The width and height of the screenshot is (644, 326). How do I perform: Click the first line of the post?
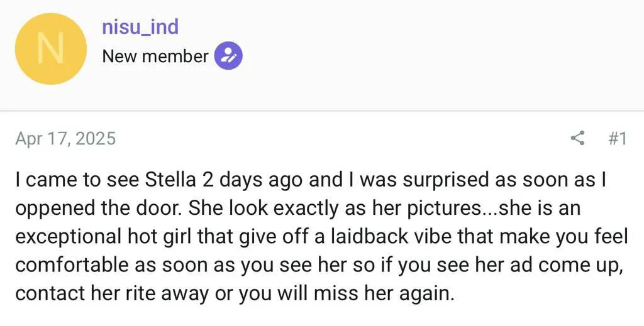[x=310, y=180]
